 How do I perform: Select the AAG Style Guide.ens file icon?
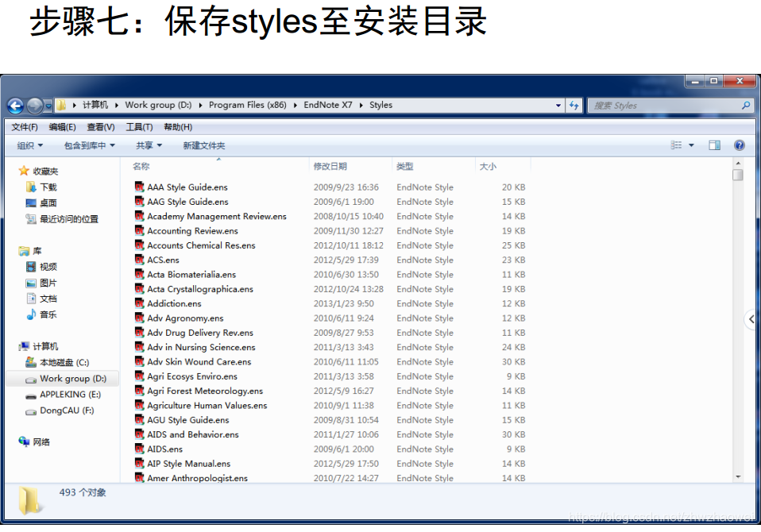(139, 201)
